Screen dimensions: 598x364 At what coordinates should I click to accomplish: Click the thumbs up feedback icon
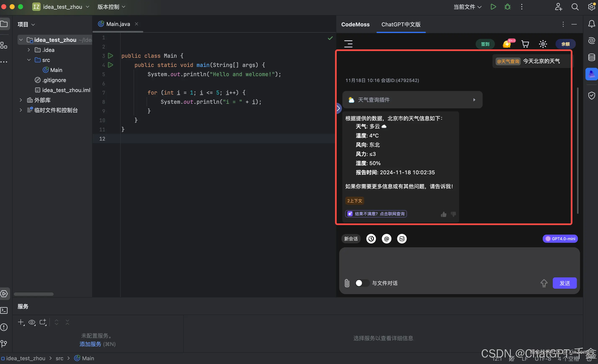point(443,214)
